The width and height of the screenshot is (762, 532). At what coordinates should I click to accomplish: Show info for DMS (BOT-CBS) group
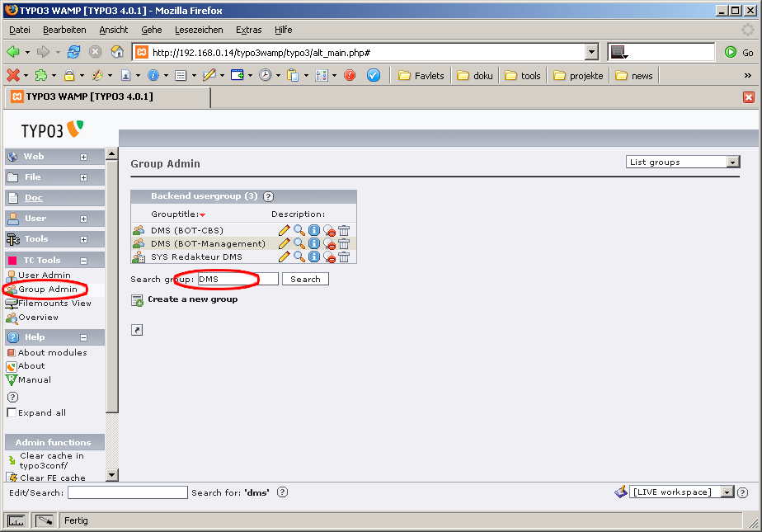pos(314,230)
